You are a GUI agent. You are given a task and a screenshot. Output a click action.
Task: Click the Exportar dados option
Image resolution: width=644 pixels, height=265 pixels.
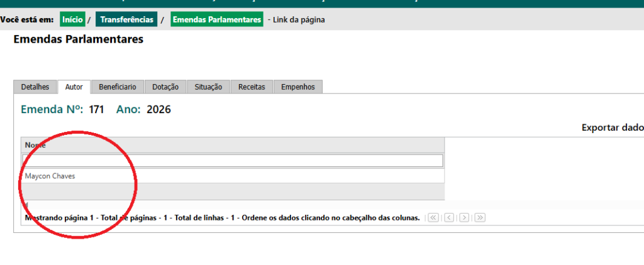[x=612, y=127]
